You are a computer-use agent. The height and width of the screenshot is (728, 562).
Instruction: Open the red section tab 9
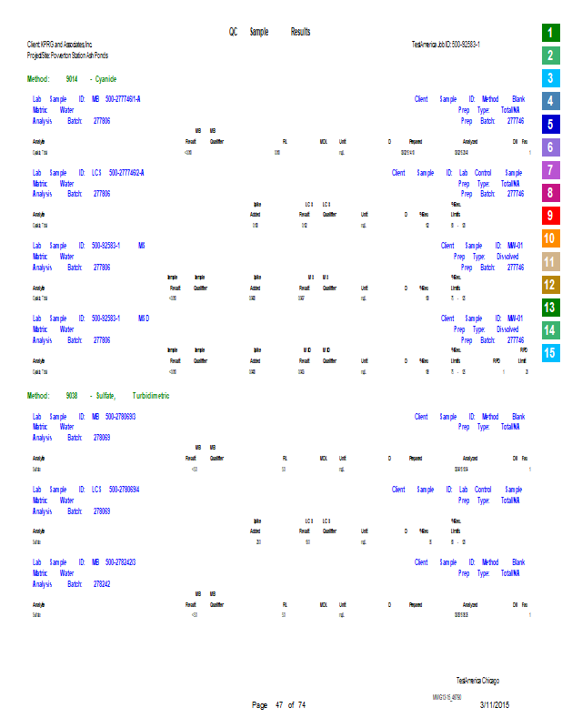point(549,216)
